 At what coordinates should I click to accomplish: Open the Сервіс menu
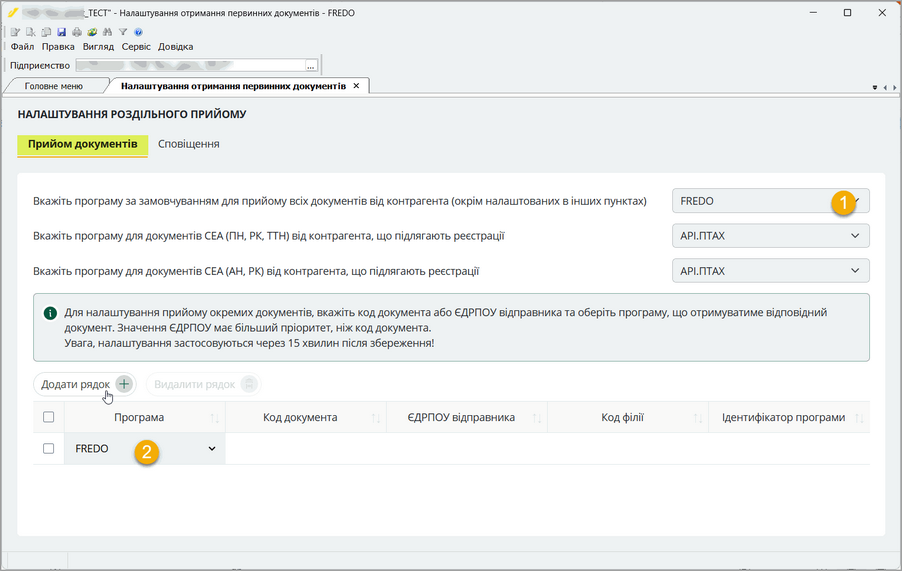coord(136,47)
